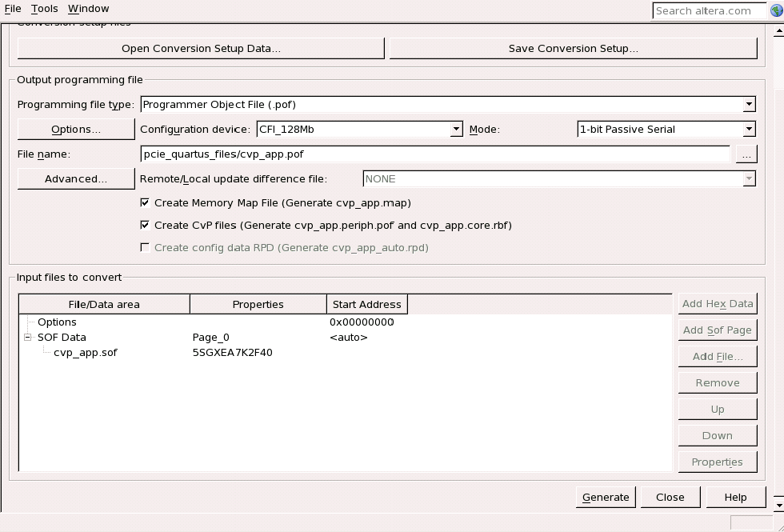The image size is (784, 532).
Task: Open the Tools menu
Action: point(45,9)
